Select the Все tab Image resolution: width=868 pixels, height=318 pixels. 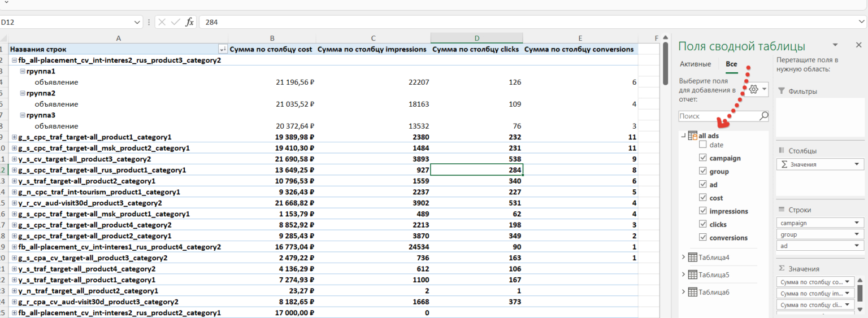731,64
